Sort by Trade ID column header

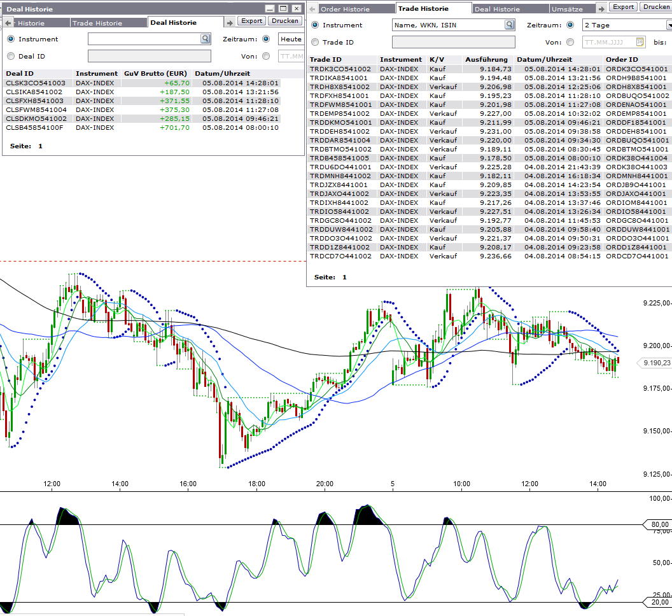tap(325, 60)
